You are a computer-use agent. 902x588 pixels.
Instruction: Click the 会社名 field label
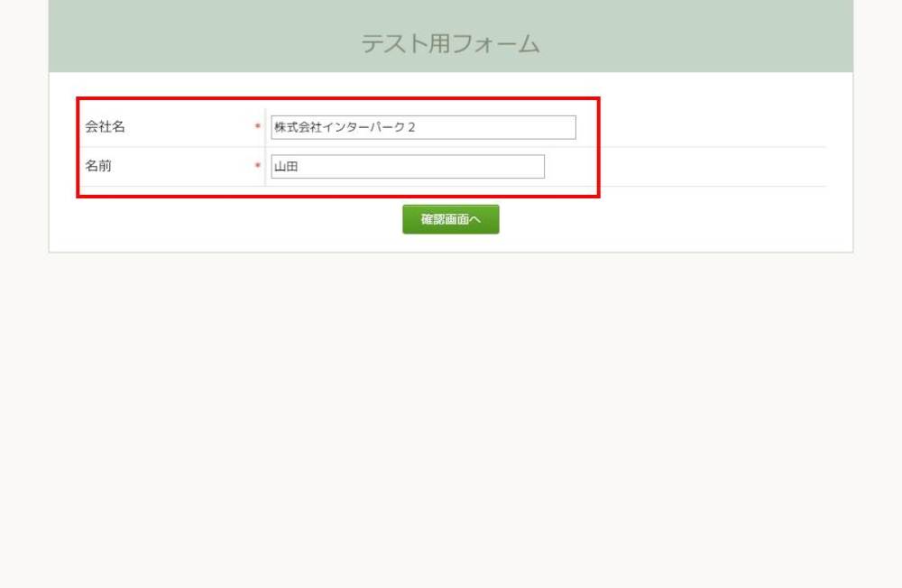coord(106,127)
